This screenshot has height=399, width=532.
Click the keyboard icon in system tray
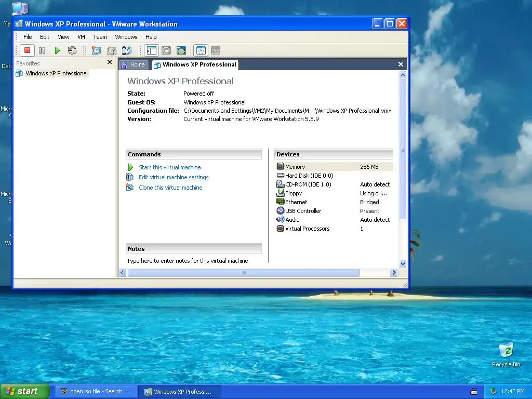(x=474, y=392)
